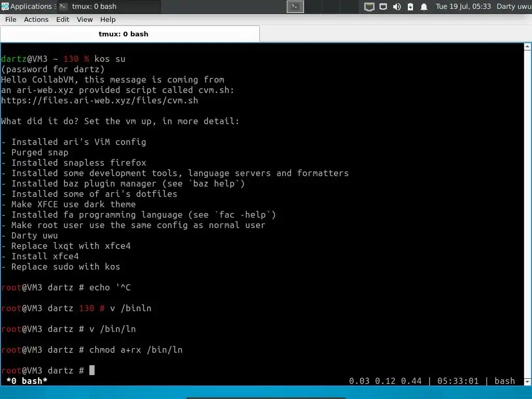532x399 pixels.
Task: Open the View menu
Action: pyautogui.click(x=85, y=20)
